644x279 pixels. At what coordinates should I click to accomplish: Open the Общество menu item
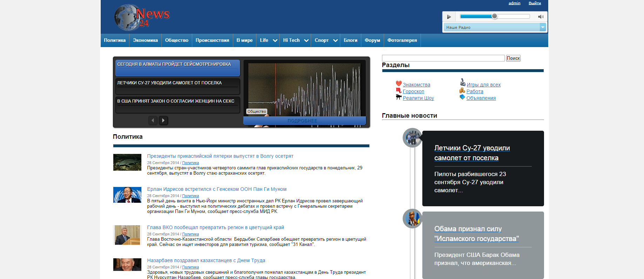point(177,40)
